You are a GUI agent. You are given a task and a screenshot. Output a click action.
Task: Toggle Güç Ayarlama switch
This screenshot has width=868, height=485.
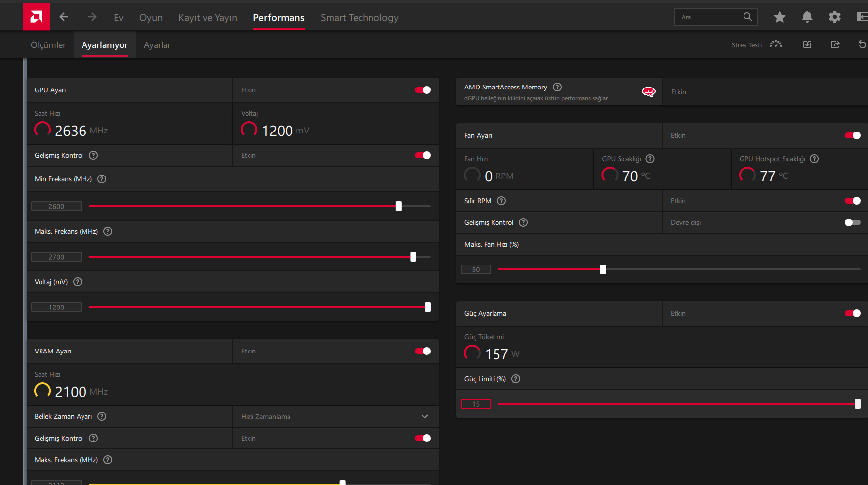(x=853, y=313)
